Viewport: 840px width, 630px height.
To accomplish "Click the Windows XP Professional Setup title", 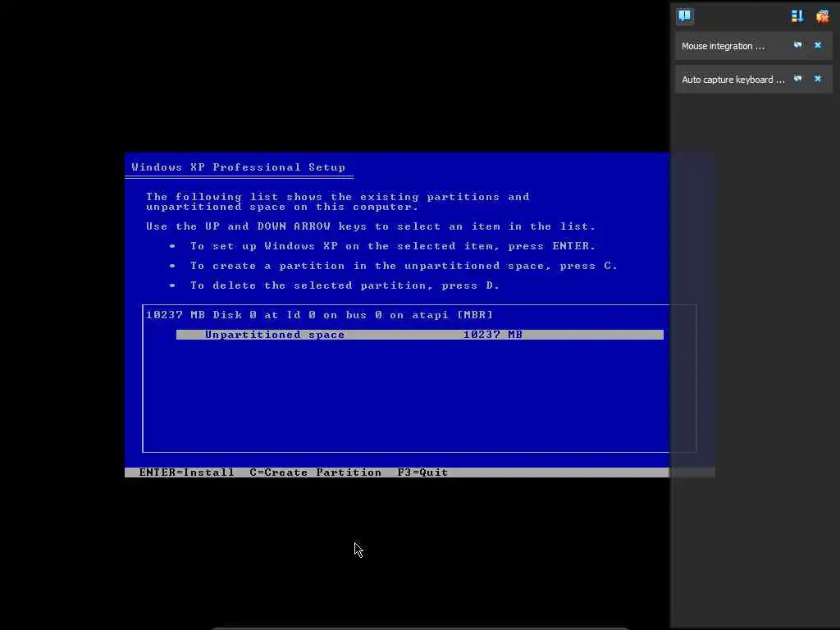I will [x=239, y=167].
